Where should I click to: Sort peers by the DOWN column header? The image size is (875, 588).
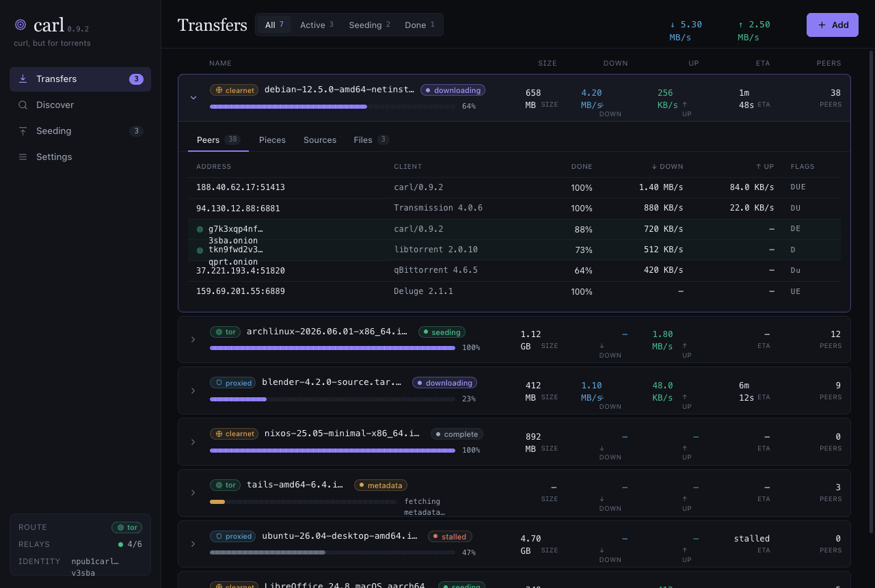[667, 166]
